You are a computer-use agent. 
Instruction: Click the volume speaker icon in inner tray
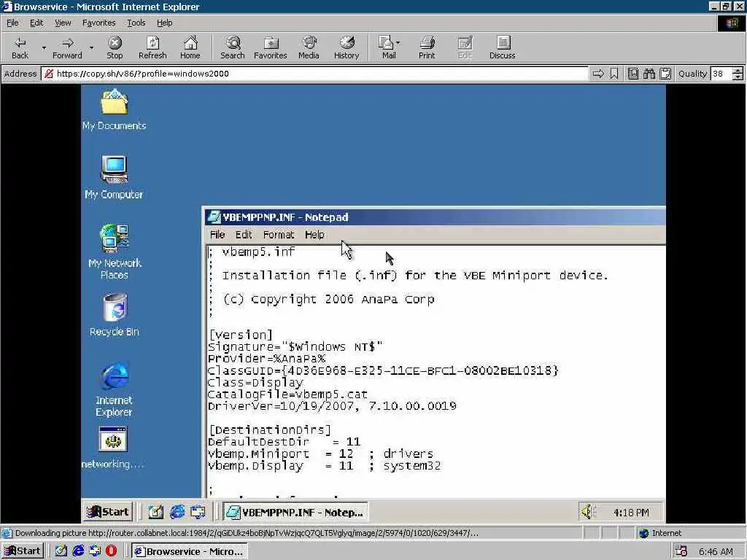pos(589,512)
